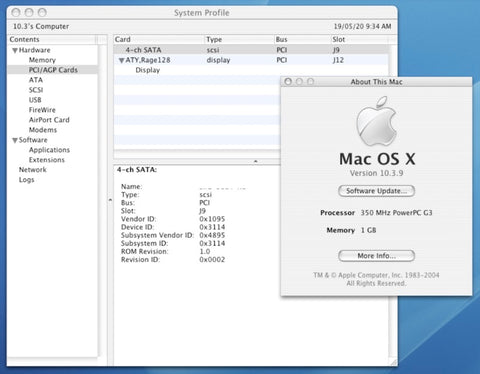This screenshot has height=374, width=480.
Task: Select SCSI in the Contents list
Action: 36,90
